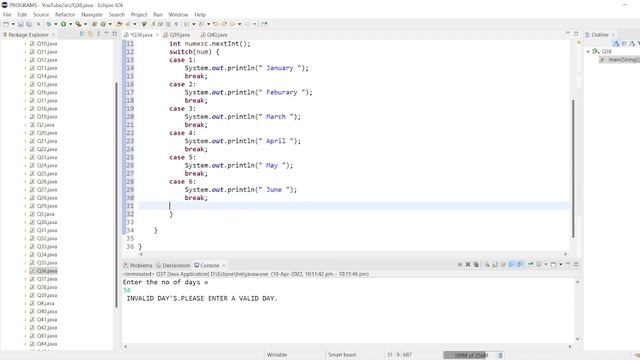Minimize the Package Explorer view

click(x=107, y=34)
